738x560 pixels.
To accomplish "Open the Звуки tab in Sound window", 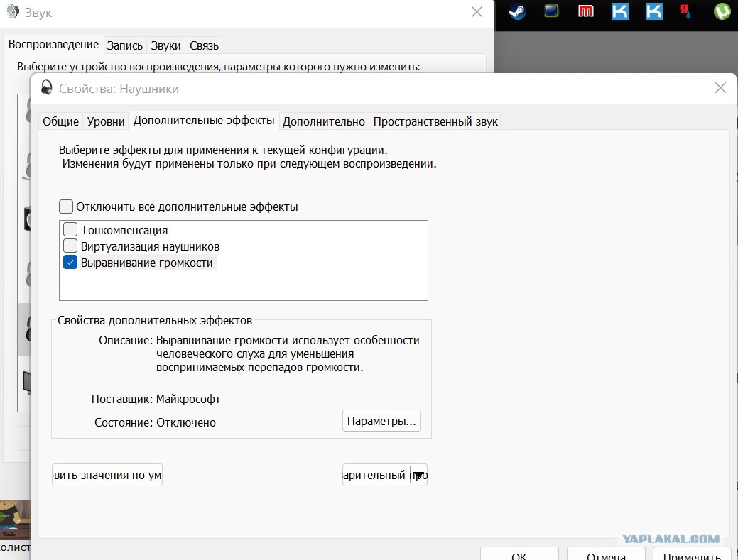I will click(165, 45).
